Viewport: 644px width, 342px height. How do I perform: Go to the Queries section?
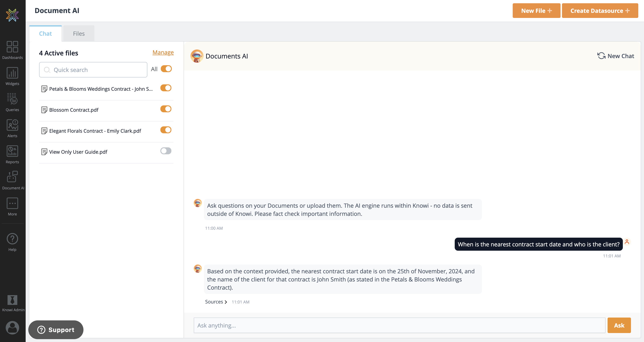coord(12,102)
